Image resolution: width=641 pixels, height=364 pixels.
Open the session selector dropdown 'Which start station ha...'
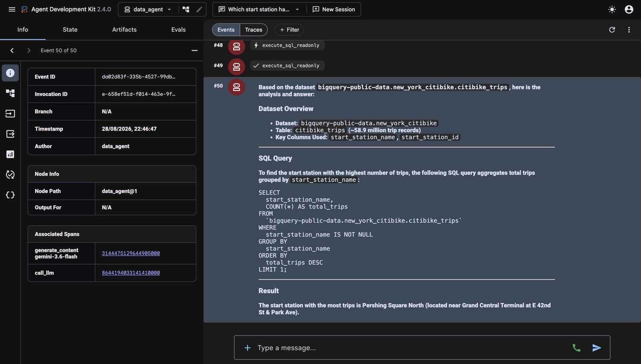259,9
